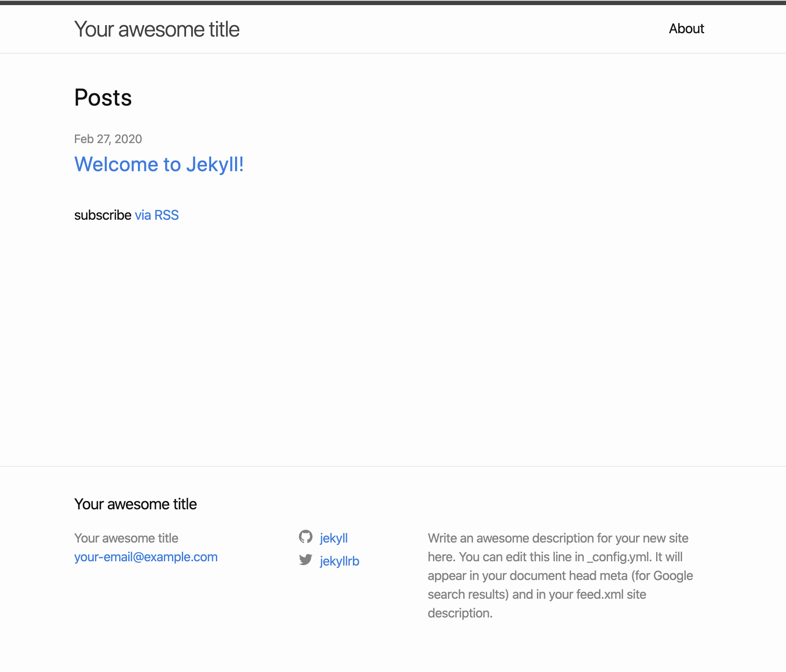This screenshot has width=786, height=672.
Task: Click the bold footer heading title
Action: (135, 504)
